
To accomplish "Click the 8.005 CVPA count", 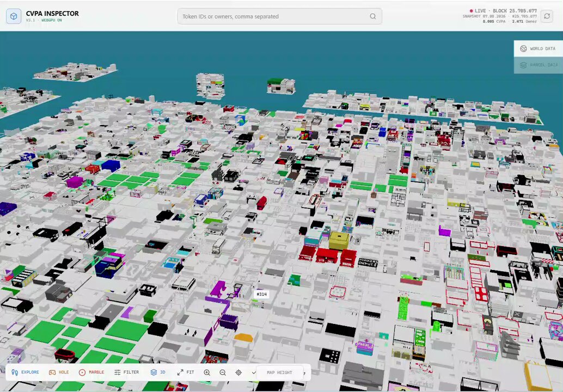I will [x=494, y=22].
